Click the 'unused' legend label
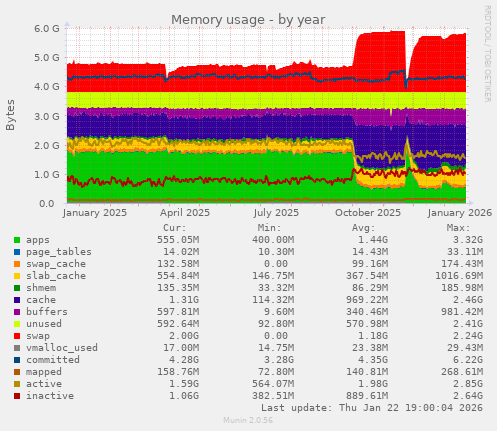Screen dimensions: 497x431 (x=44, y=324)
